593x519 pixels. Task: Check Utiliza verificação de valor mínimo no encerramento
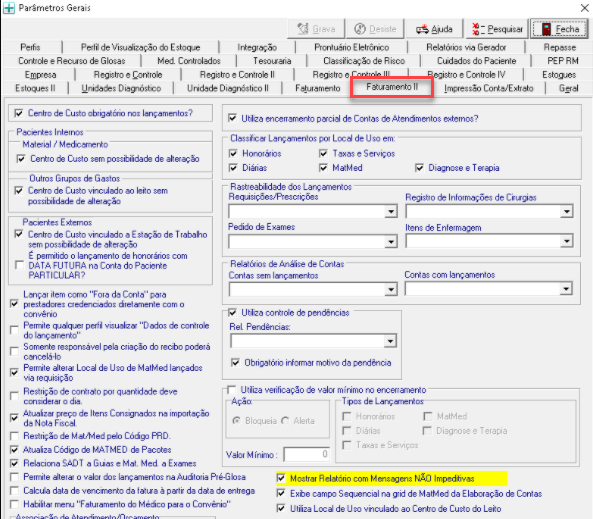(231, 390)
